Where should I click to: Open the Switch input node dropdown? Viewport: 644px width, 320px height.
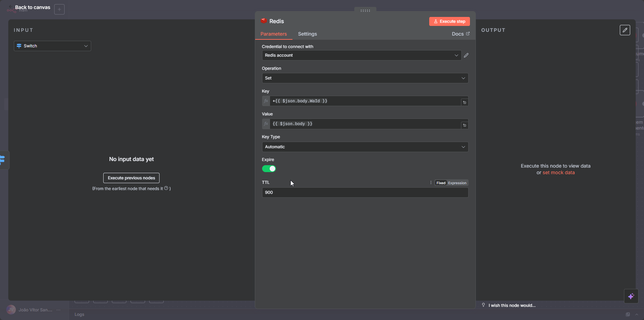pos(52,46)
